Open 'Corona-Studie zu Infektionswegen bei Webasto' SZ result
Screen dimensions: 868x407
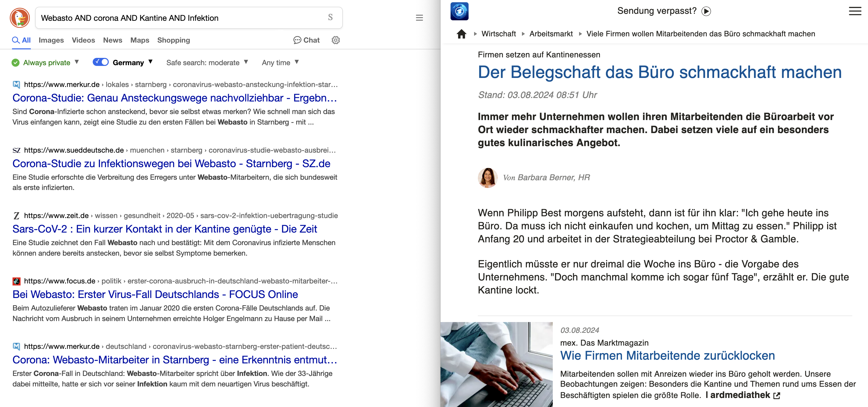pos(171,164)
